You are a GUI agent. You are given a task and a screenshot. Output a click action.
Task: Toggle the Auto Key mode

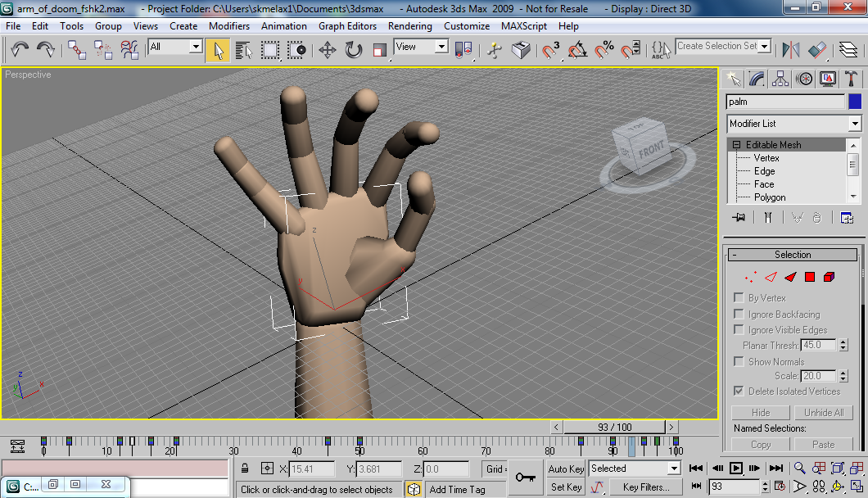click(x=566, y=469)
